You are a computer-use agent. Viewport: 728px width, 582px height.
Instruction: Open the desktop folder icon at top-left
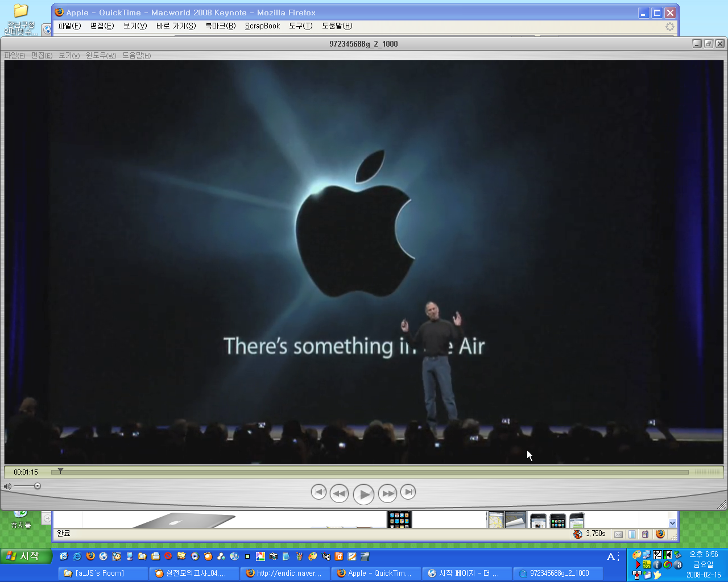(x=21, y=10)
